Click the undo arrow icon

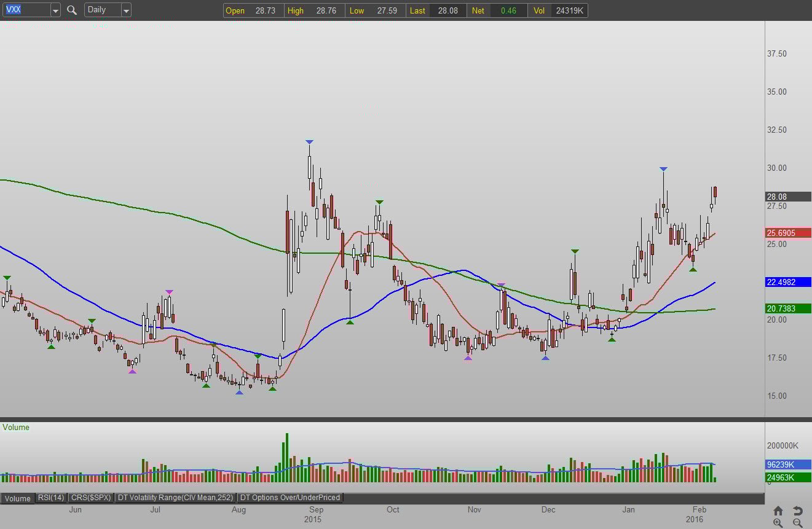click(797, 511)
